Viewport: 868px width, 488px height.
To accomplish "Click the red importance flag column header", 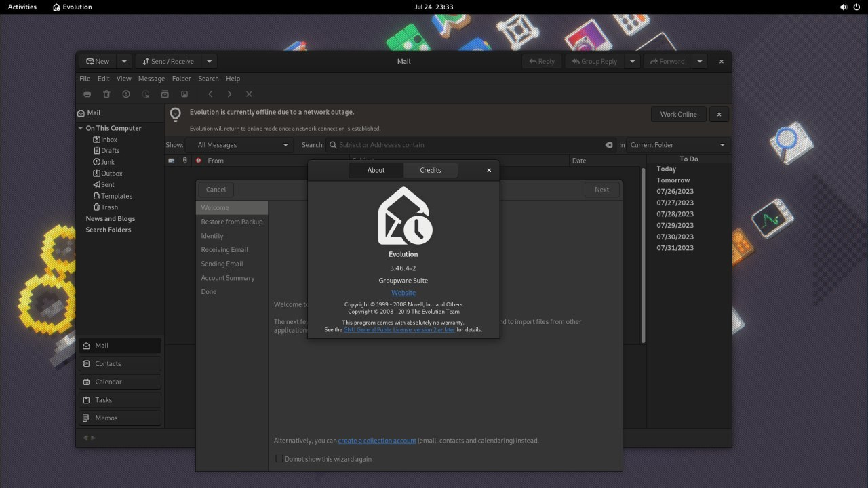I will (x=198, y=161).
